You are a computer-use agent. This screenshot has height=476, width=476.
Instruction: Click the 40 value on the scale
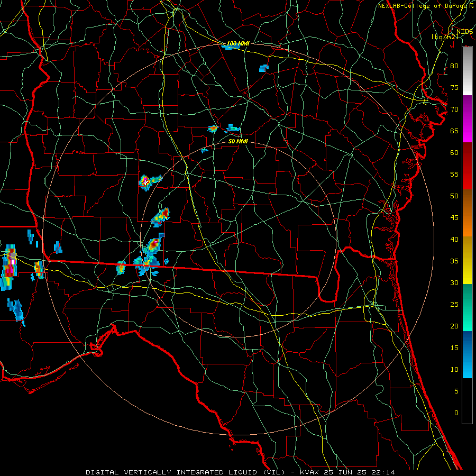point(454,240)
